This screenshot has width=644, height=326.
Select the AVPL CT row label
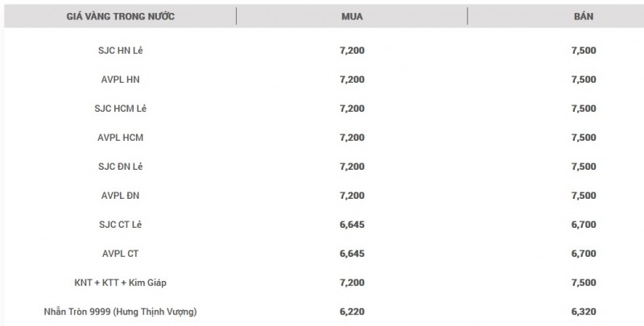[x=120, y=254]
